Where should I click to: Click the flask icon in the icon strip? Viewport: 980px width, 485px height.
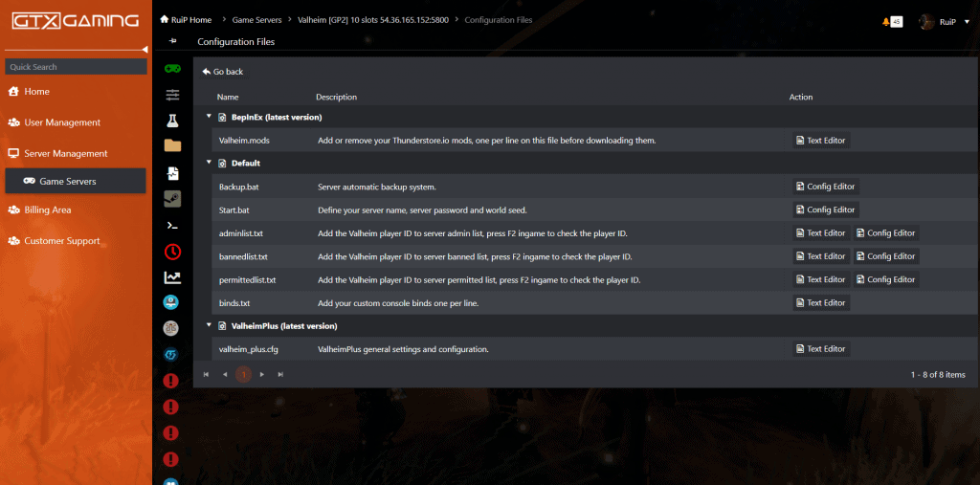[x=172, y=121]
